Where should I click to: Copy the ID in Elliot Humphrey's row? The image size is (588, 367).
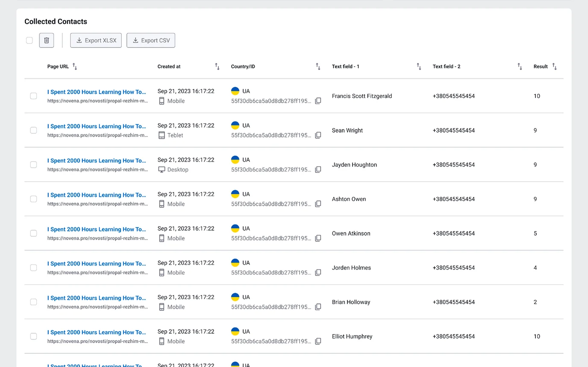tap(318, 341)
